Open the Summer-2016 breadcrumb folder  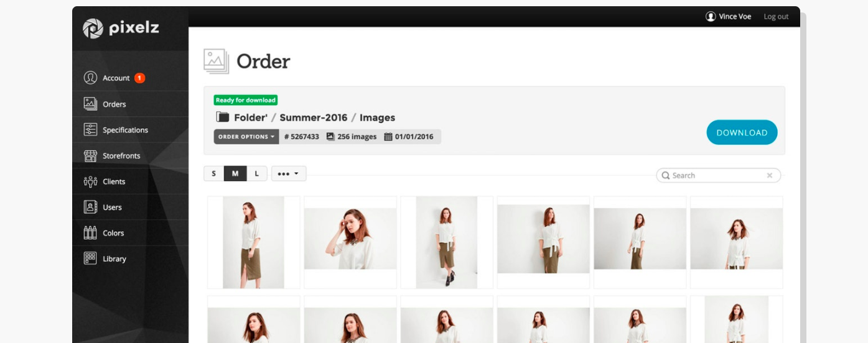pos(314,117)
